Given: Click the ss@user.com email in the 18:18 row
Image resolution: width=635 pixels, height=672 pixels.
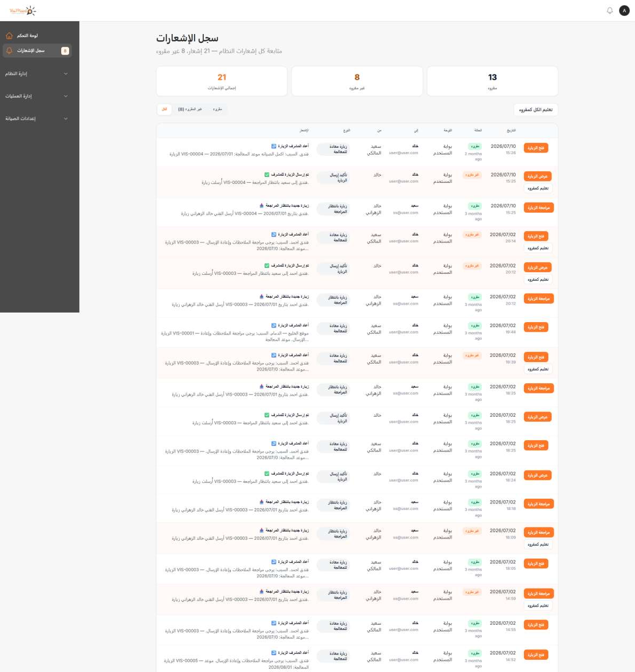Looking at the screenshot, I should point(406,509).
